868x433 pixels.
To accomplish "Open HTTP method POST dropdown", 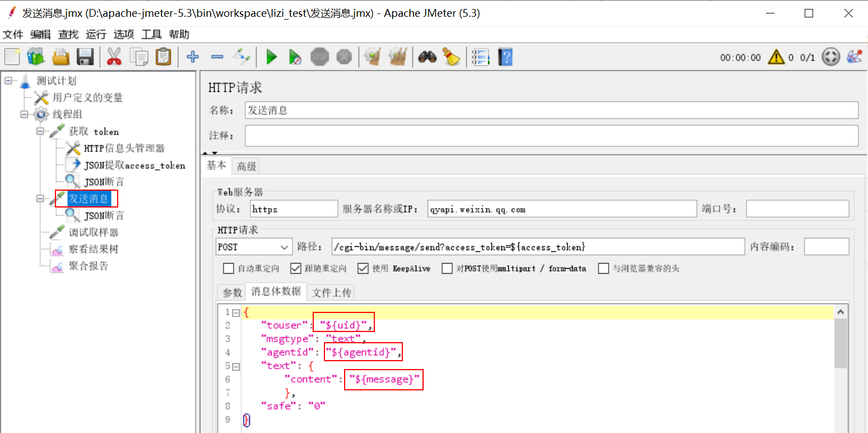I will click(x=254, y=247).
